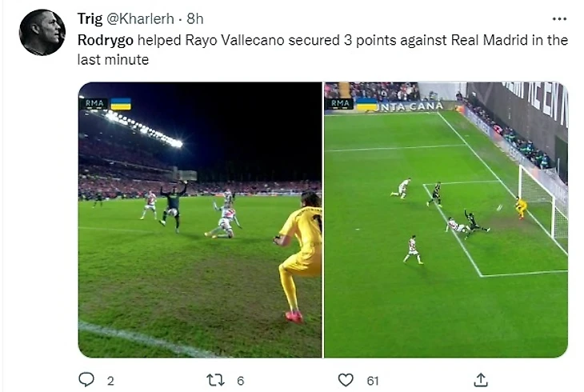This screenshot has height=392, width=584.
Task: Click the 8h timestamp link
Action: [x=194, y=18]
